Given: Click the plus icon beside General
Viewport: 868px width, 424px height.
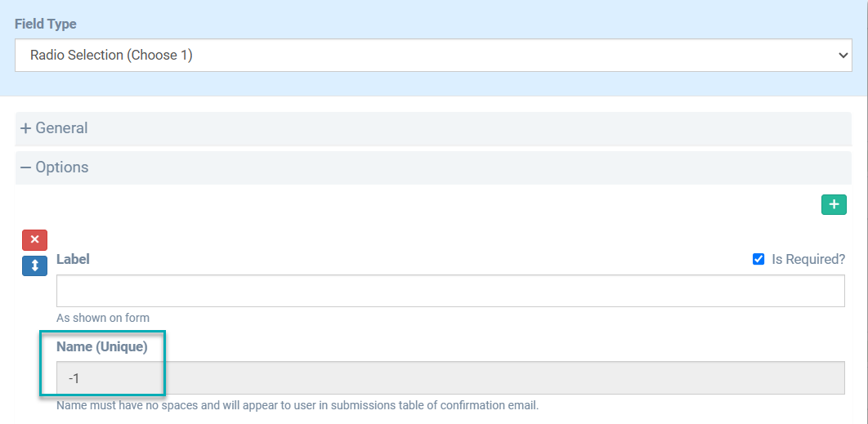Looking at the screenshot, I should coord(25,128).
